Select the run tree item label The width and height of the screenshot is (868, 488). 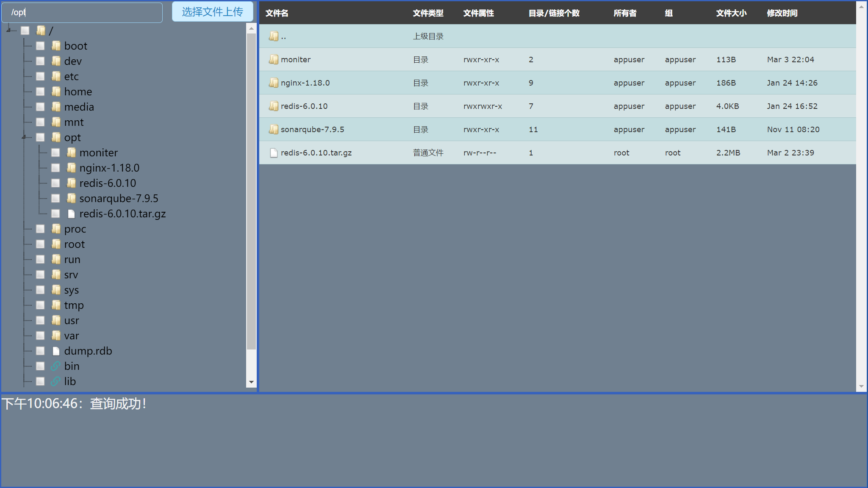pyautogui.click(x=72, y=259)
